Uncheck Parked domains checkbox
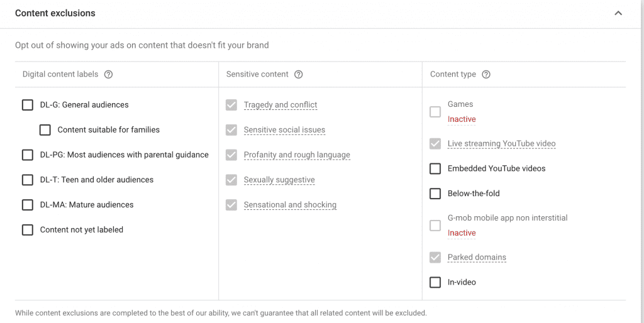Image resolution: width=644 pixels, height=323 pixels. [x=435, y=258]
